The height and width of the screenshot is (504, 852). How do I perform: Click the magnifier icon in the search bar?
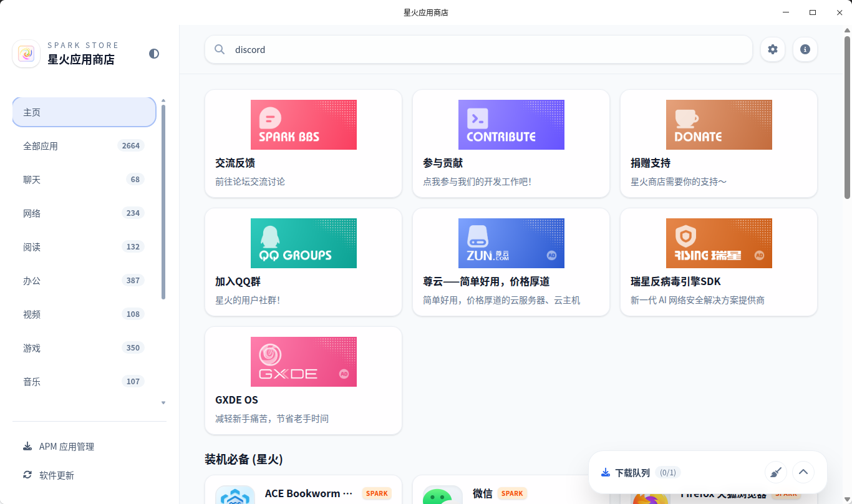[220, 49]
